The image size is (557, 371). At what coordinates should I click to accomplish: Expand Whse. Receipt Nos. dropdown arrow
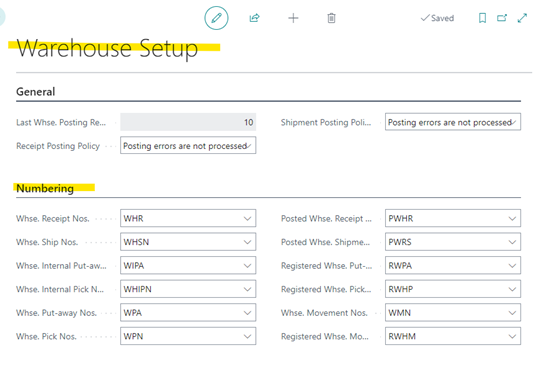(248, 219)
